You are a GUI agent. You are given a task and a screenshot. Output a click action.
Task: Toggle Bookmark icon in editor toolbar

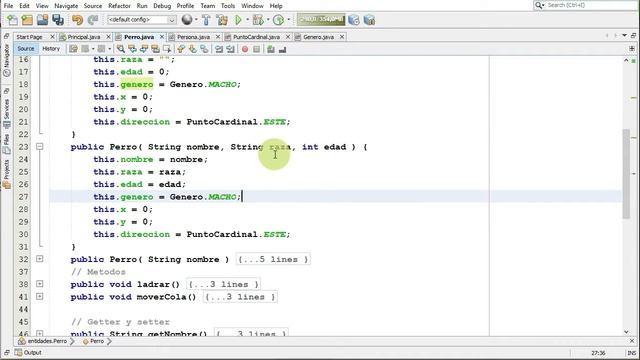pos(204,49)
